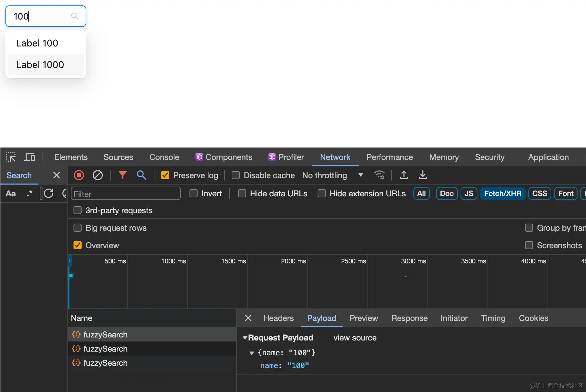Uncheck the Overview checkbox
The width and height of the screenshot is (586, 392).
tap(78, 245)
